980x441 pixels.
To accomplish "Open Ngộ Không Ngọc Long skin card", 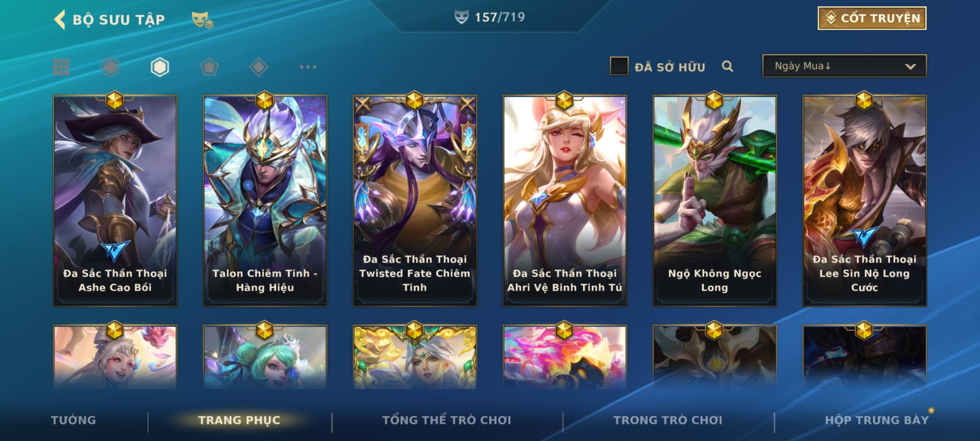I will [x=715, y=201].
